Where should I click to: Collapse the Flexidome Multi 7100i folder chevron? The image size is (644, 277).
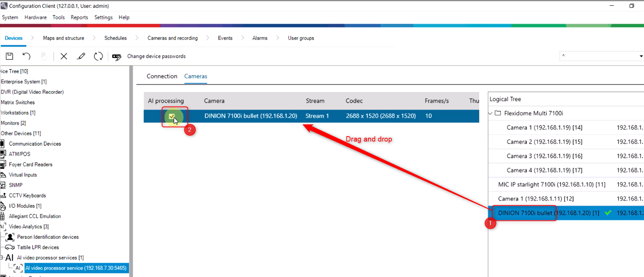[x=490, y=113]
